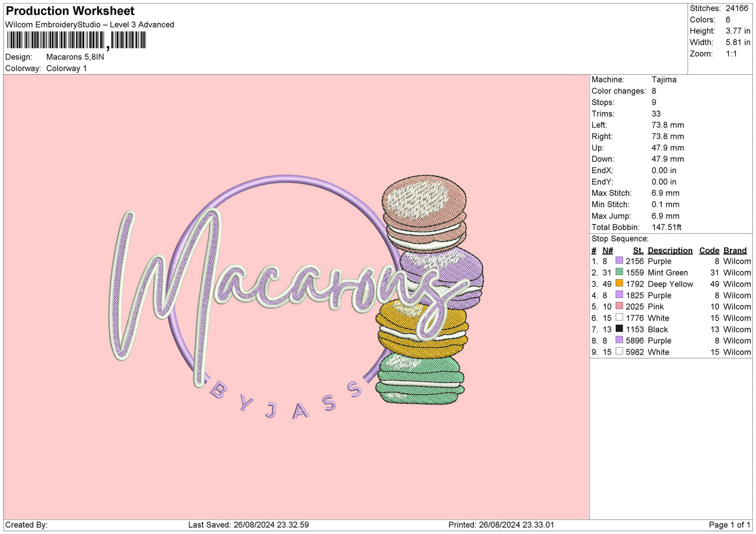Click the Trims value '33'

click(x=656, y=113)
